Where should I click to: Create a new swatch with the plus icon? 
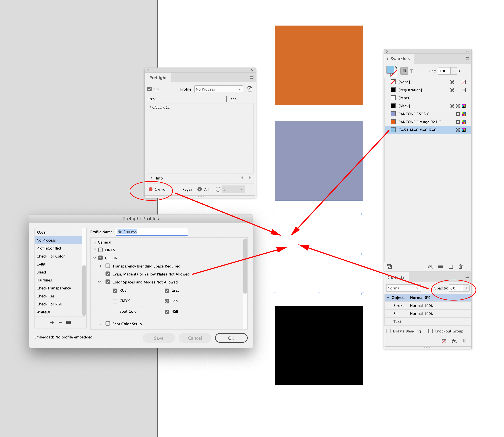(x=451, y=267)
